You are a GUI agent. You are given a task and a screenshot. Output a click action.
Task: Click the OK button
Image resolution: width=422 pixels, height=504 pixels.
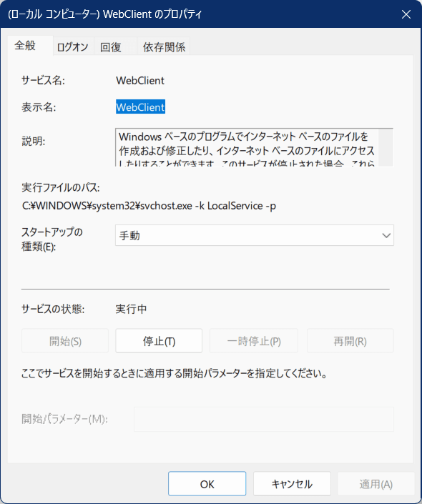pyautogui.click(x=207, y=484)
